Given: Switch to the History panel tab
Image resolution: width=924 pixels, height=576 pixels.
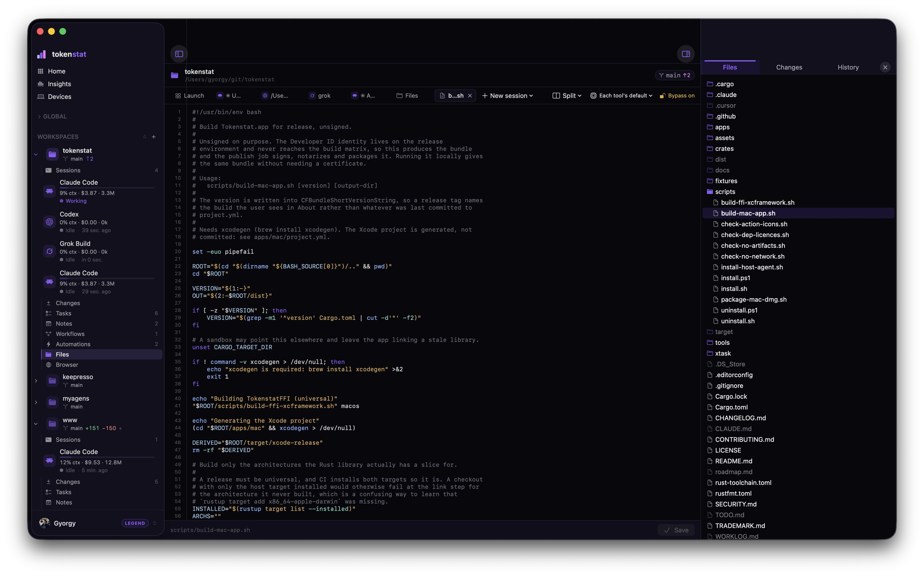Looking at the screenshot, I should [848, 67].
